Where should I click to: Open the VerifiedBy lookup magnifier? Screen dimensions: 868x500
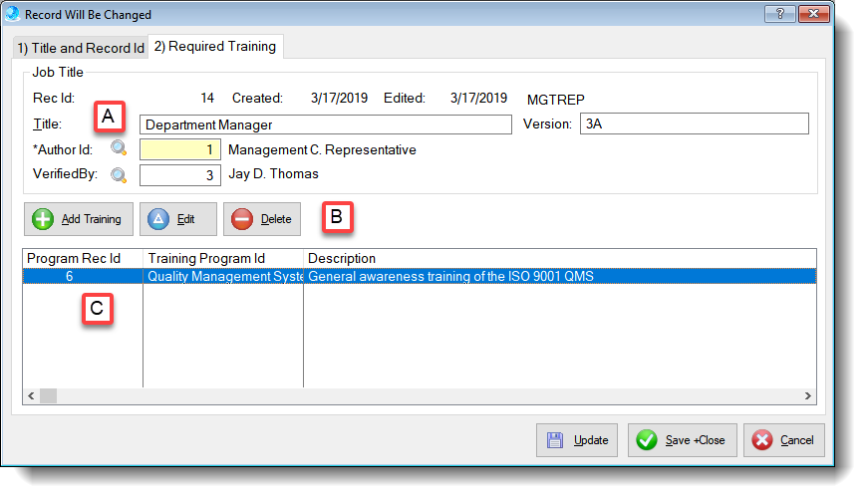(119, 175)
